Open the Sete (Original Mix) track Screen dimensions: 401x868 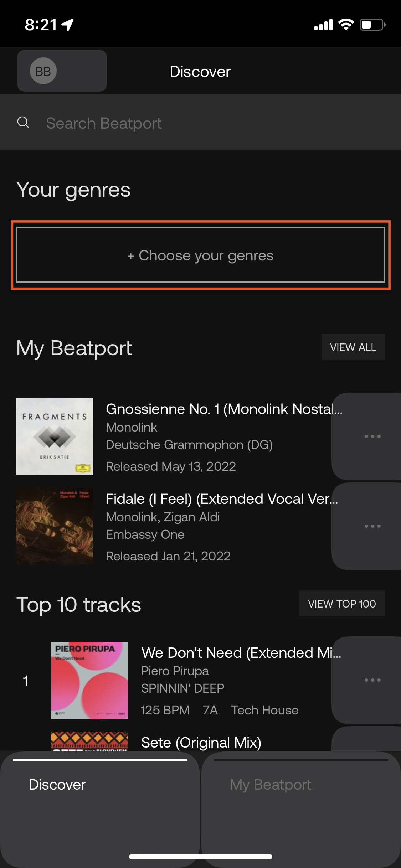click(201, 743)
